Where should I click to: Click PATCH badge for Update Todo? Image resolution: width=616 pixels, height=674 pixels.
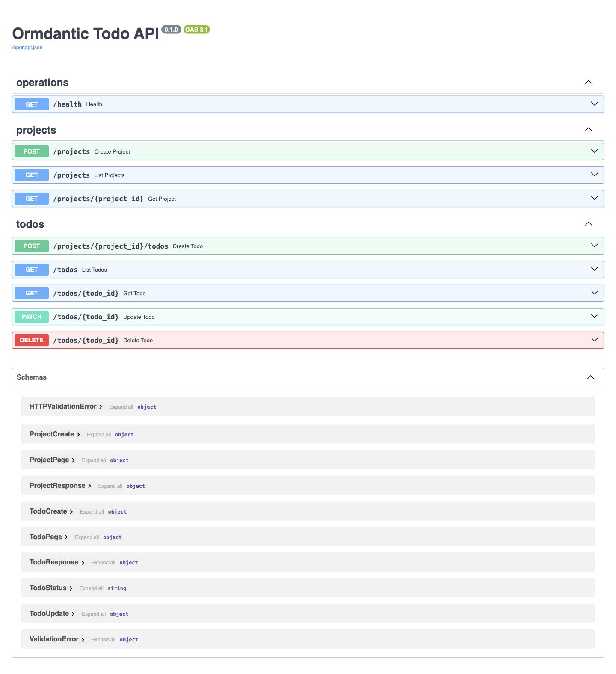click(32, 317)
